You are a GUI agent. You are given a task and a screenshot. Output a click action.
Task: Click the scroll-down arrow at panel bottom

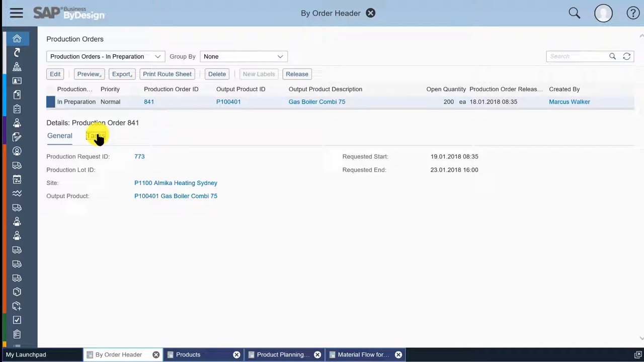[641, 338]
